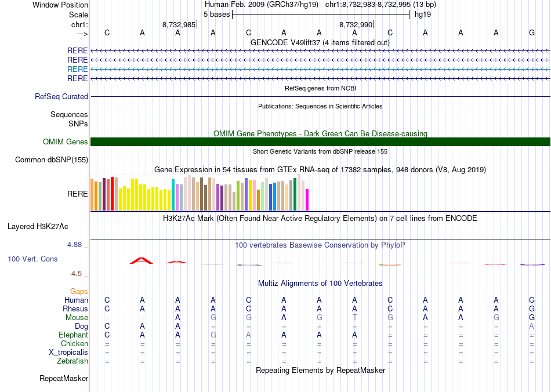Viewport: 551px width, 392px height.
Task: Click the Layered H3K27Ac track label
Action: click(x=38, y=227)
